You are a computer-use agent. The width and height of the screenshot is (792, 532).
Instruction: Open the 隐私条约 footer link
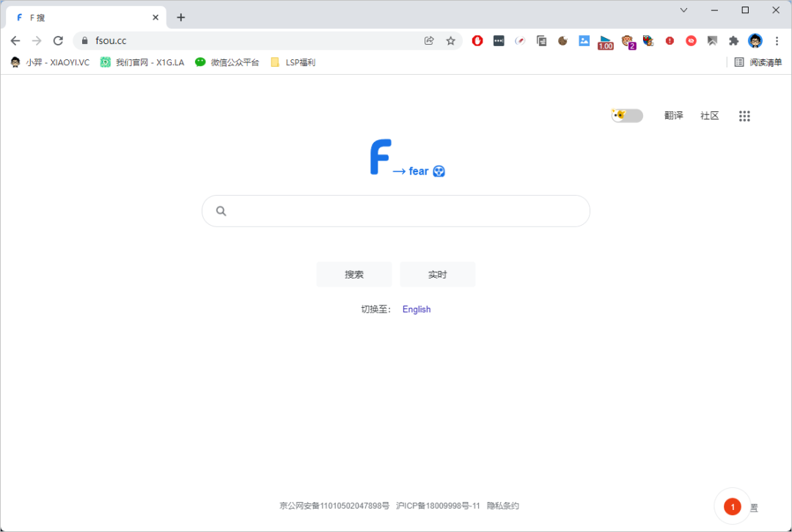point(502,506)
